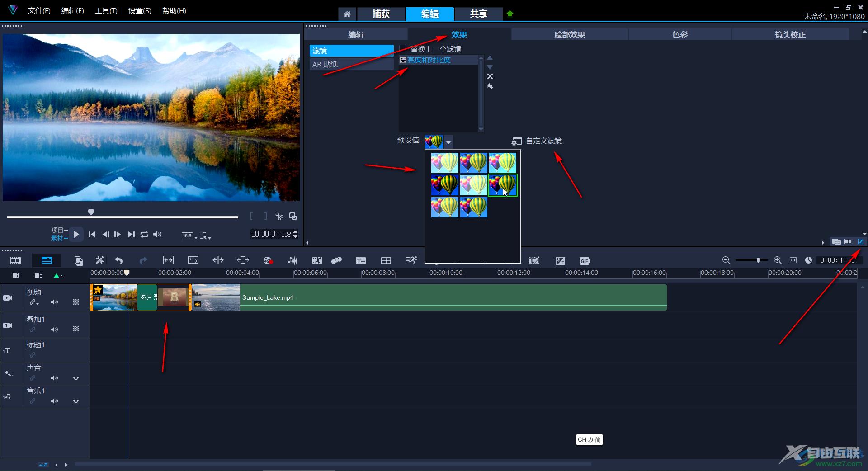
Task: Open the motion tracking tool
Action: point(336,260)
